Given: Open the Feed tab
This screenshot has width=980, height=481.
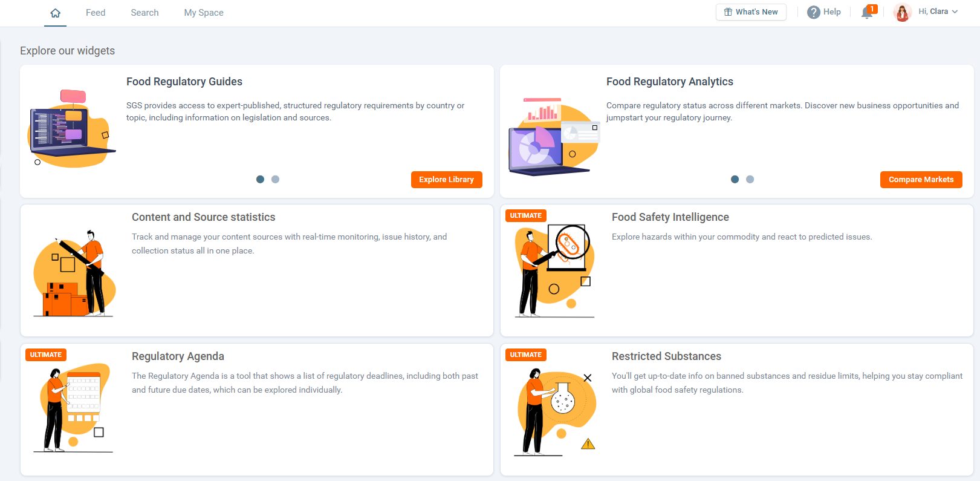Looking at the screenshot, I should coord(96,13).
